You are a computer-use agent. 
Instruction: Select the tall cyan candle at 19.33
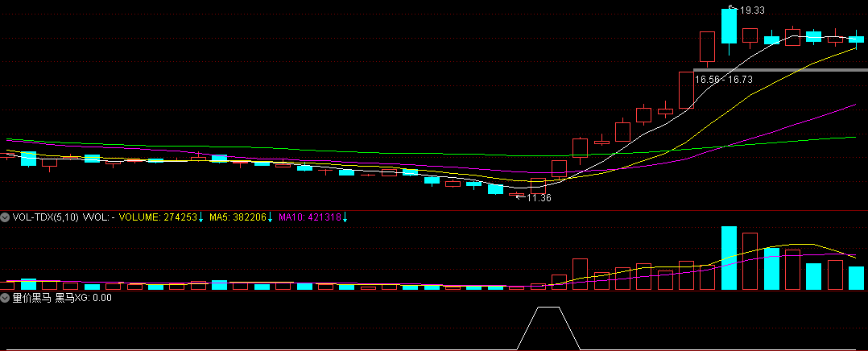[x=729, y=26]
